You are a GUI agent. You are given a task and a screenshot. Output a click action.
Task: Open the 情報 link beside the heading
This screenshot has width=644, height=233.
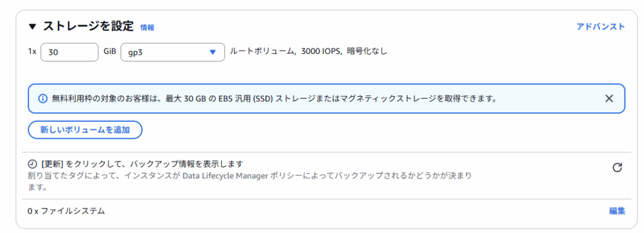147,28
